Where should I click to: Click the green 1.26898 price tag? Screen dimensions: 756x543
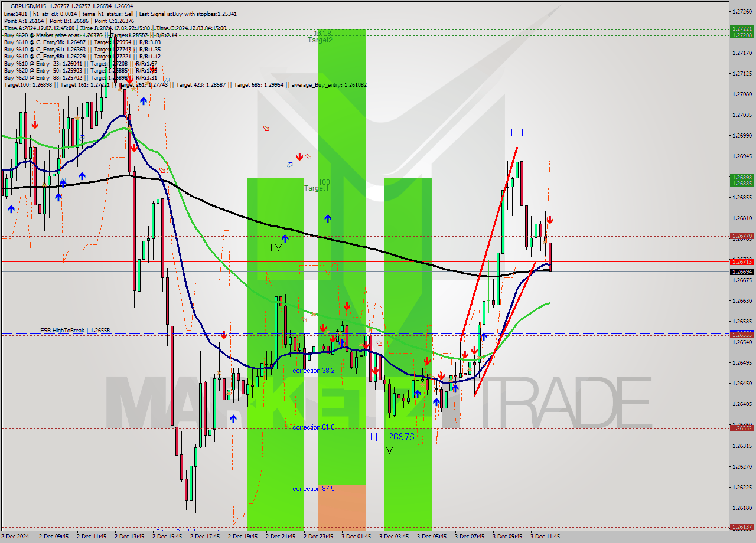click(741, 177)
